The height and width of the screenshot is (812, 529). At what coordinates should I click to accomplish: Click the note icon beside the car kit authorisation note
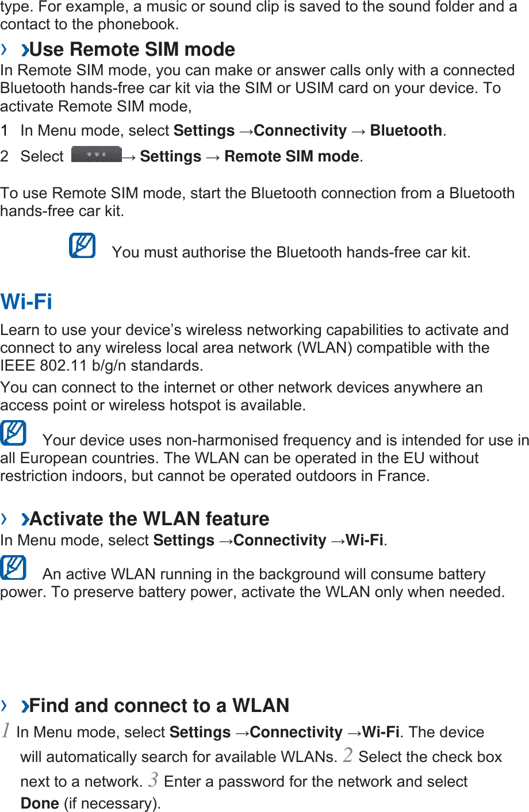(82, 246)
